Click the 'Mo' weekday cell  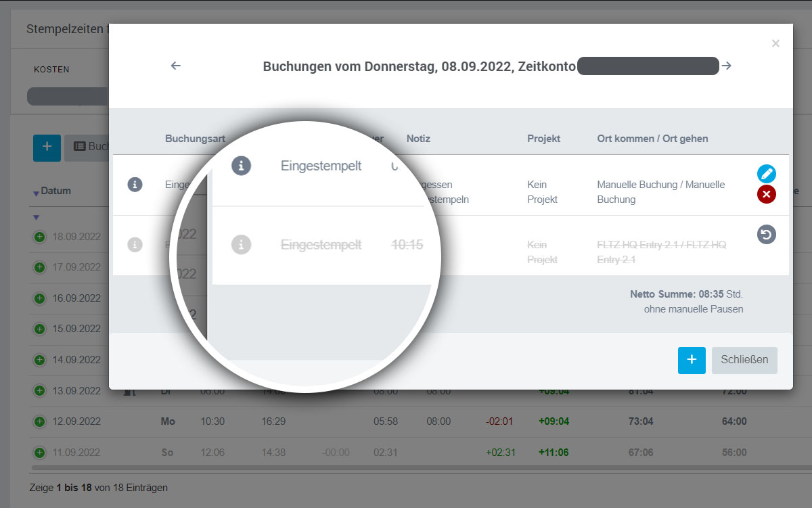(168, 421)
